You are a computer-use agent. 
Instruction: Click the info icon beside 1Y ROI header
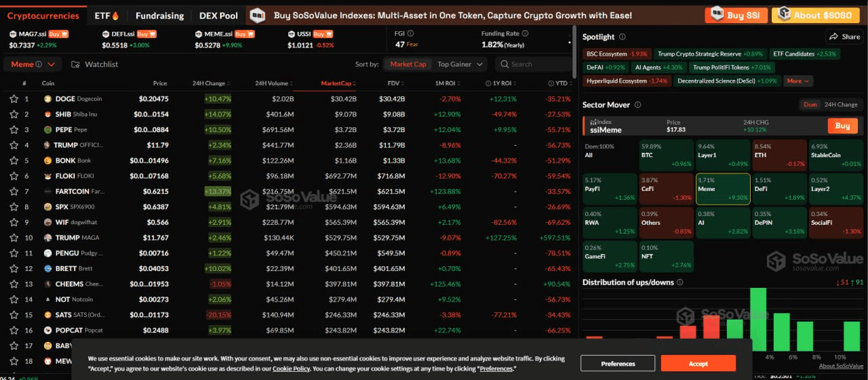coord(488,83)
